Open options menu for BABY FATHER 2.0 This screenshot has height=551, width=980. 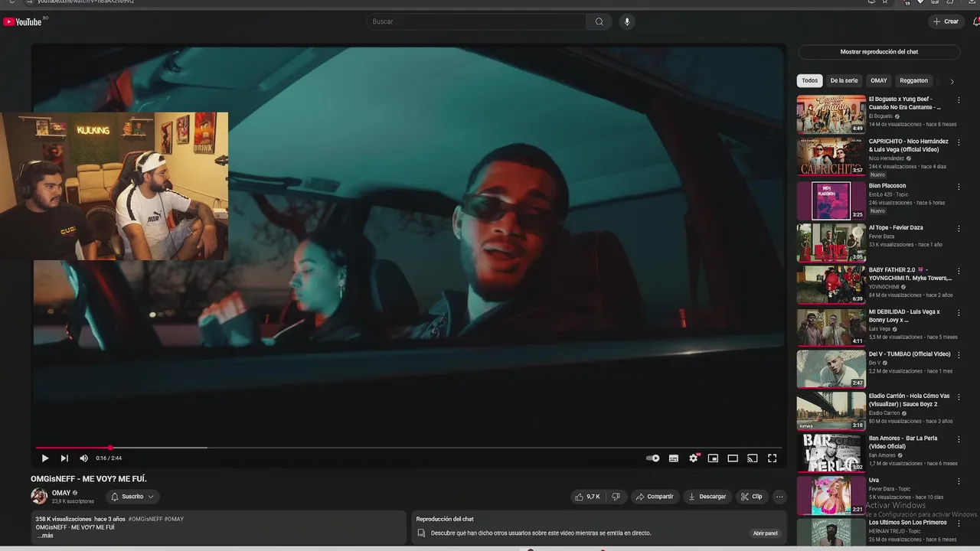click(x=958, y=271)
